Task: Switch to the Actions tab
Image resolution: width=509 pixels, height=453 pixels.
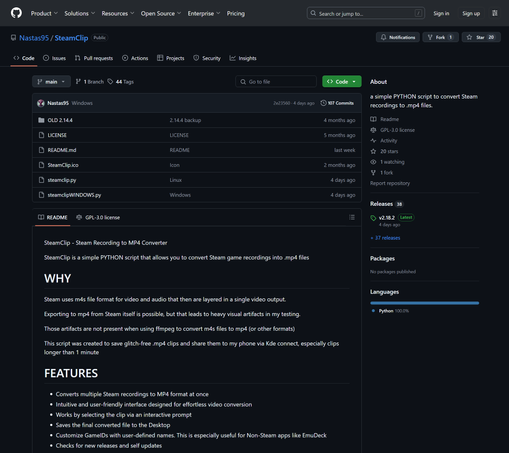Action: [135, 58]
